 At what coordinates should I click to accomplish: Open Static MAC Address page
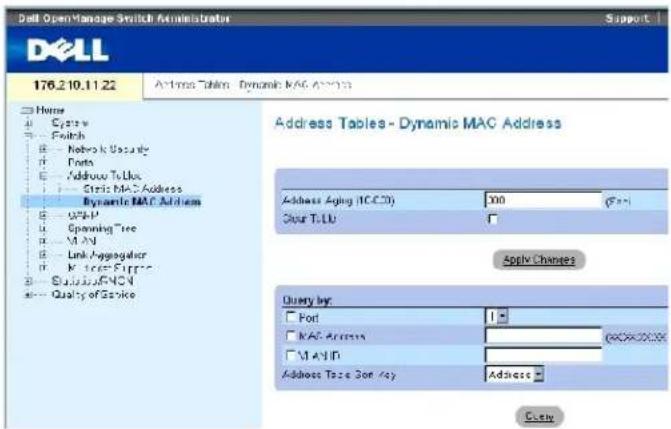(x=133, y=189)
